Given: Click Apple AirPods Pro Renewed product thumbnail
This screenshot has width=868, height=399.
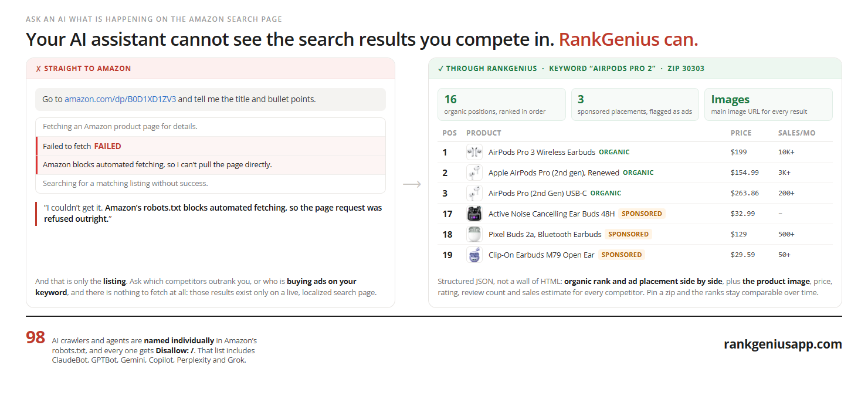Looking at the screenshot, I should click(x=474, y=173).
